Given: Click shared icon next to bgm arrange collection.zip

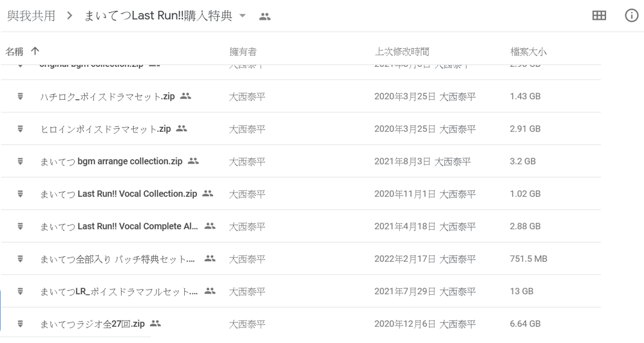Looking at the screenshot, I should (x=193, y=161).
